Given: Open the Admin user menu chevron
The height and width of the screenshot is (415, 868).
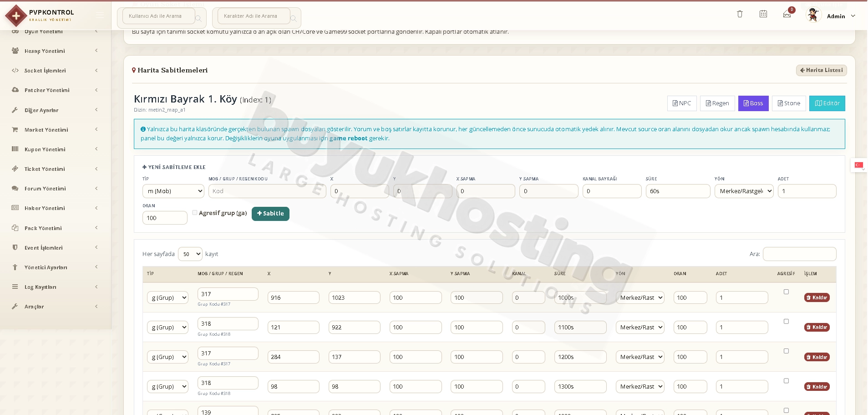Looking at the screenshot, I should (x=853, y=16).
